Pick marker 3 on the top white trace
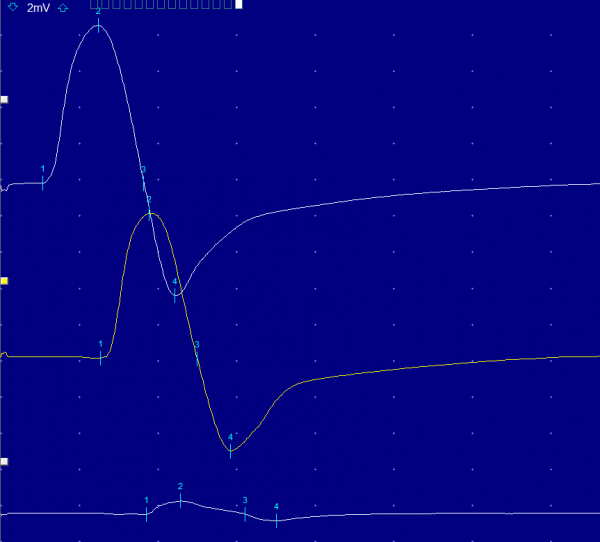 (143, 180)
